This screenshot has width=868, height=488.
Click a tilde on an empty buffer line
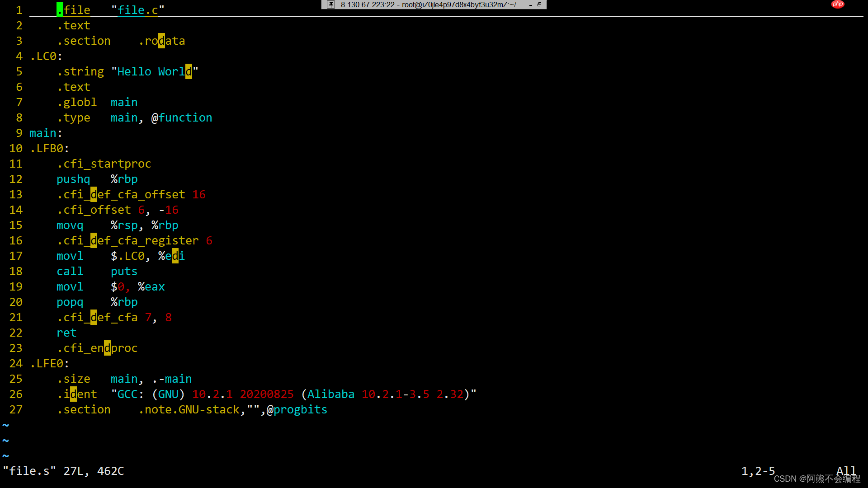5,425
